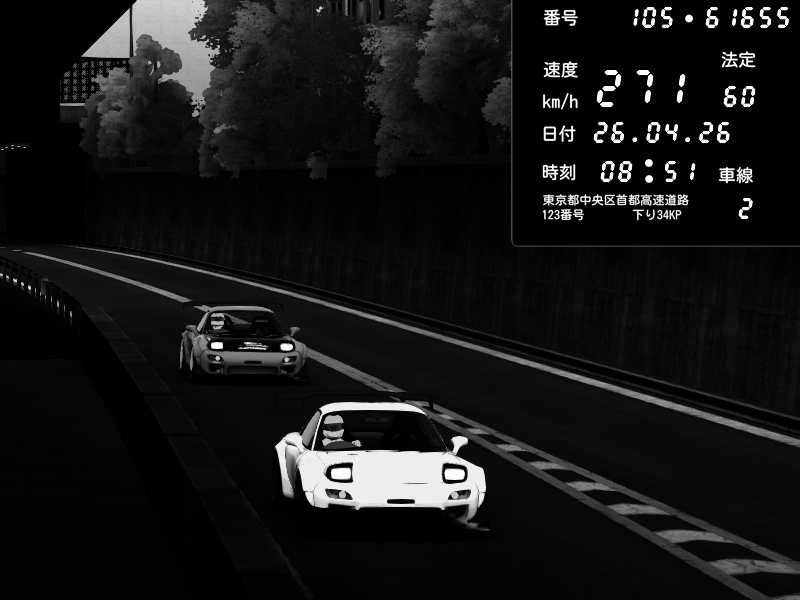Click the 法定 legal limit label
Image resolution: width=800 pixels, height=600 pixels.
point(737,60)
